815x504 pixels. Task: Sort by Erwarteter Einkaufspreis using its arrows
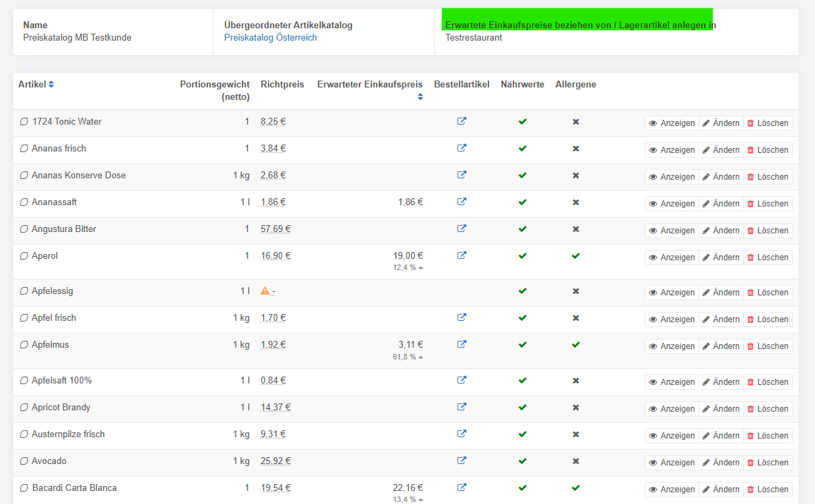[x=420, y=96]
